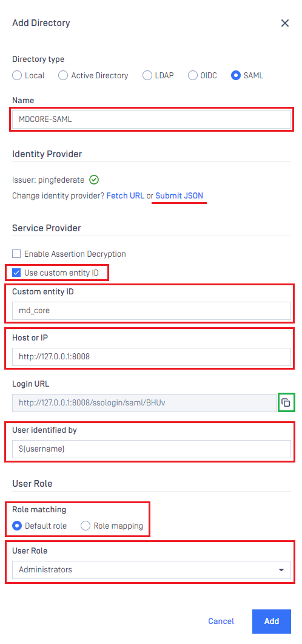Viewport: 302px width, 644px height.
Task: Select Default role for role matching
Action: (x=17, y=526)
